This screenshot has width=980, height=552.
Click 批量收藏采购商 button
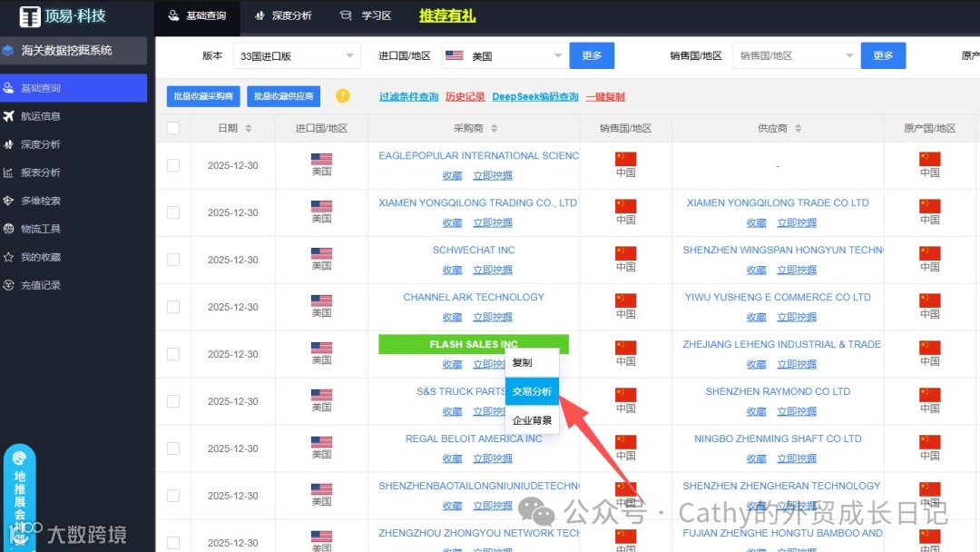[203, 96]
